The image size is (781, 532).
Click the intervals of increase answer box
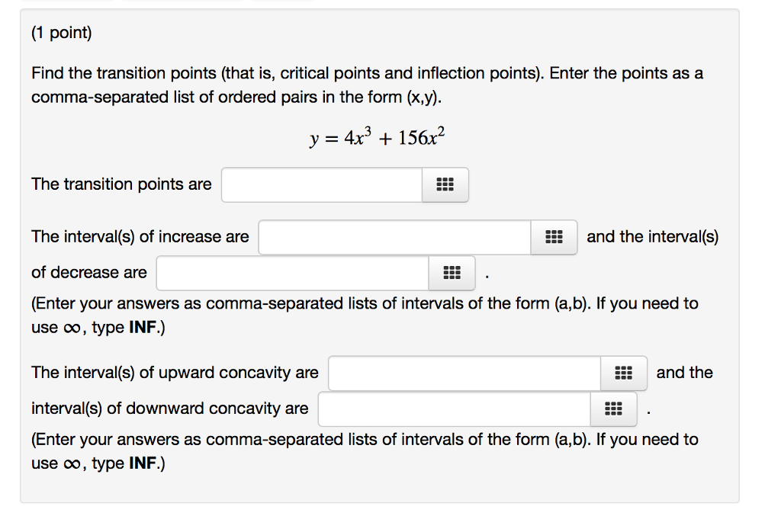click(393, 237)
